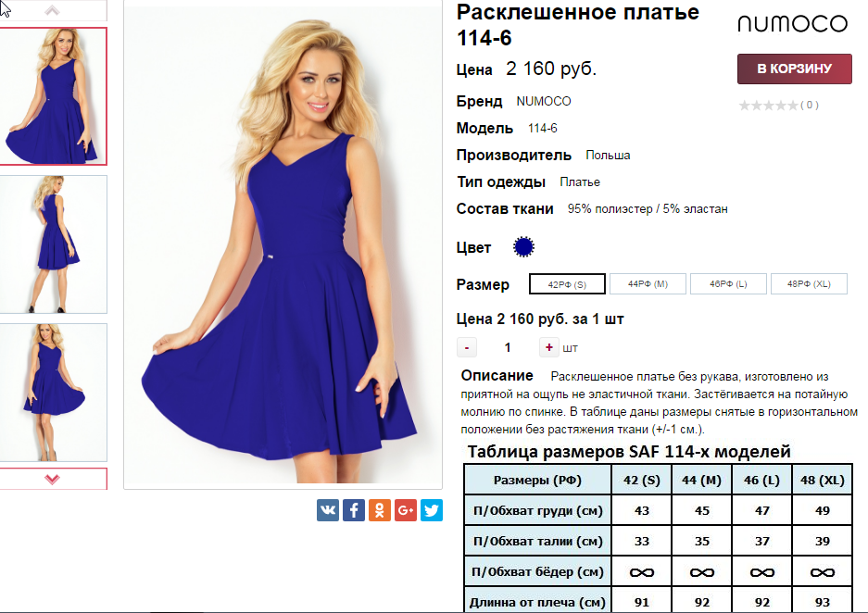The height and width of the screenshot is (613, 868).
Task: Select size 44РФ (M)
Action: tap(648, 284)
